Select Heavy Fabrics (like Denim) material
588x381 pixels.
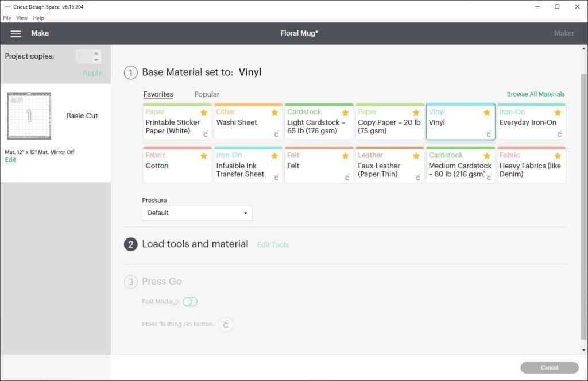(x=531, y=165)
